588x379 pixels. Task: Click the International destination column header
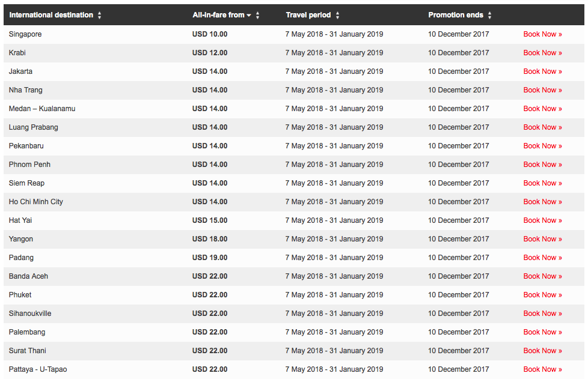click(x=51, y=15)
